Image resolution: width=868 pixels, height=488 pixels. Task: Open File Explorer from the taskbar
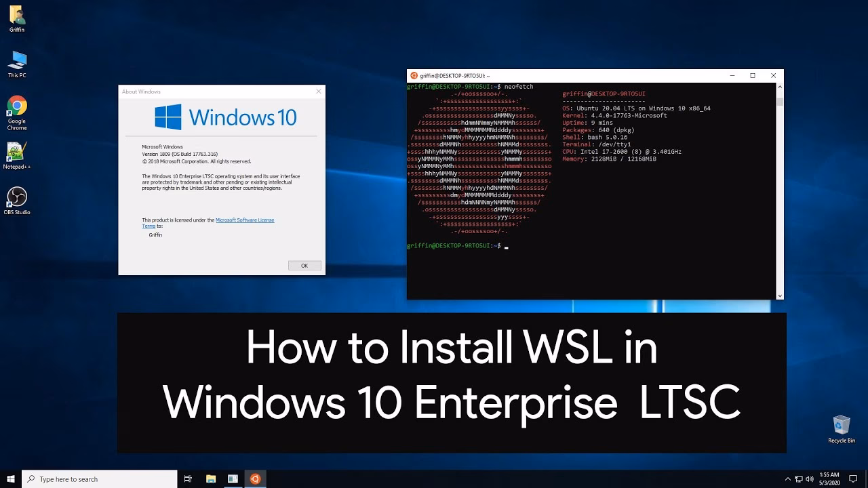(211, 479)
